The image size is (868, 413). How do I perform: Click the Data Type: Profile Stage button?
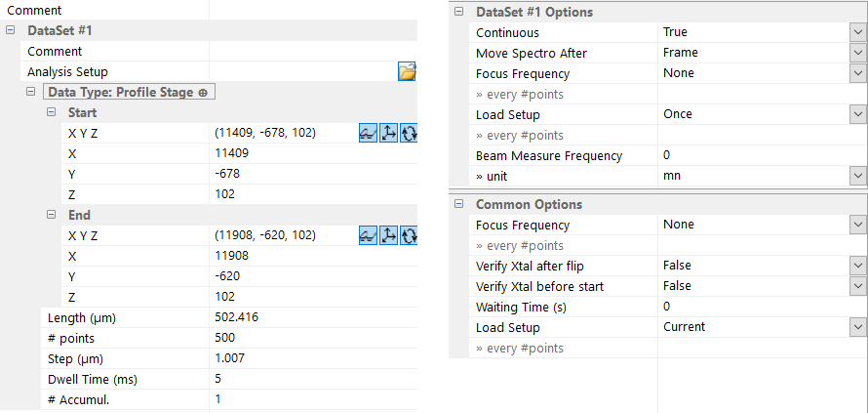tap(128, 92)
